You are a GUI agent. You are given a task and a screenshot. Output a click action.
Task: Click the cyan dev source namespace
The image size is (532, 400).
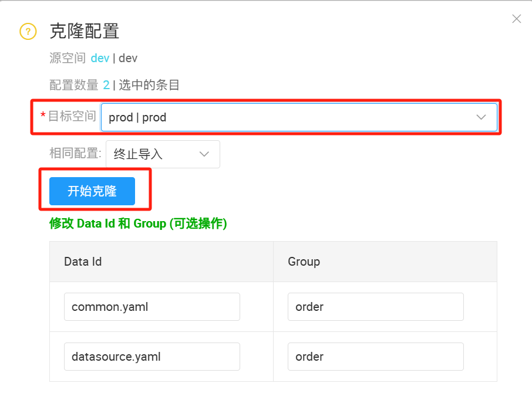pos(100,58)
